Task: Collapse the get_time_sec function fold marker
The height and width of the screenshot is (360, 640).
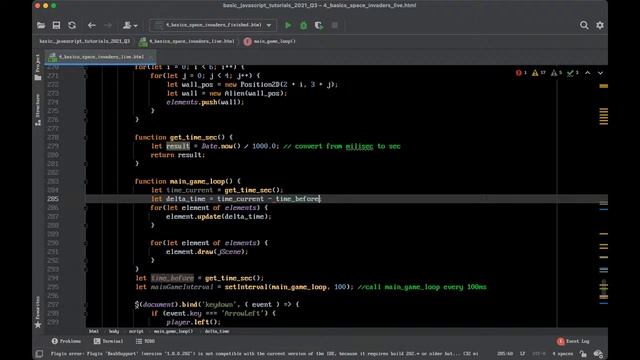Action: 86,138
